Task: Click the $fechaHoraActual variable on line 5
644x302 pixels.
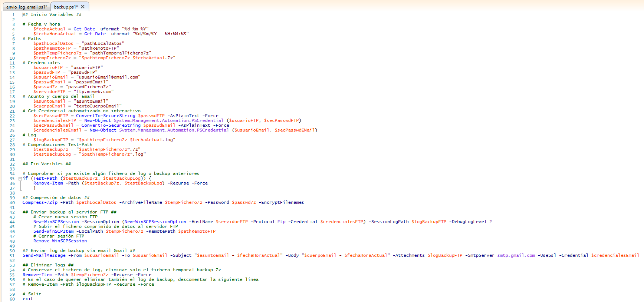Action: [55, 34]
